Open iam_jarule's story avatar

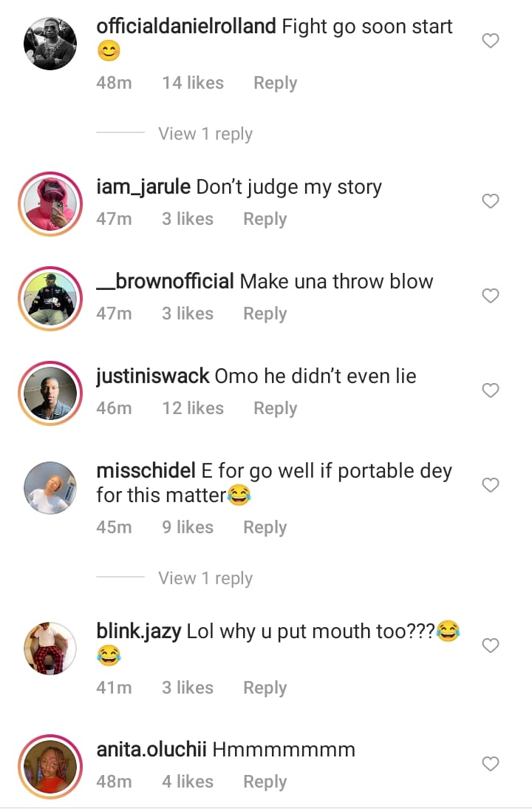tap(50, 203)
